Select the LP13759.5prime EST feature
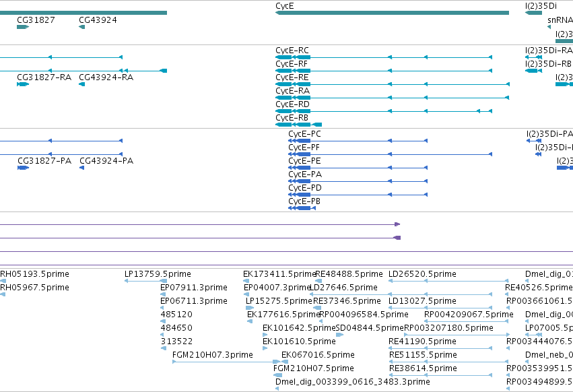 [x=146, y=281]
